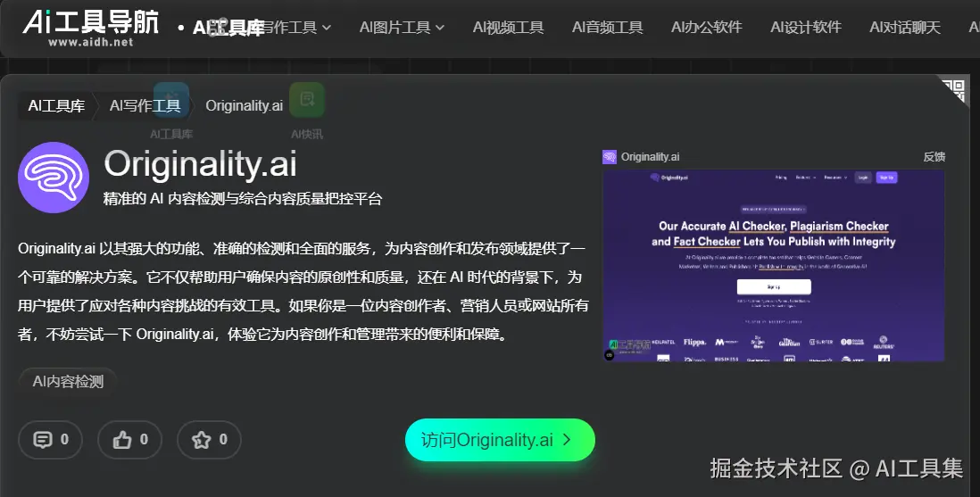Click the AI快讯 shortcut icon

(307, 99)
